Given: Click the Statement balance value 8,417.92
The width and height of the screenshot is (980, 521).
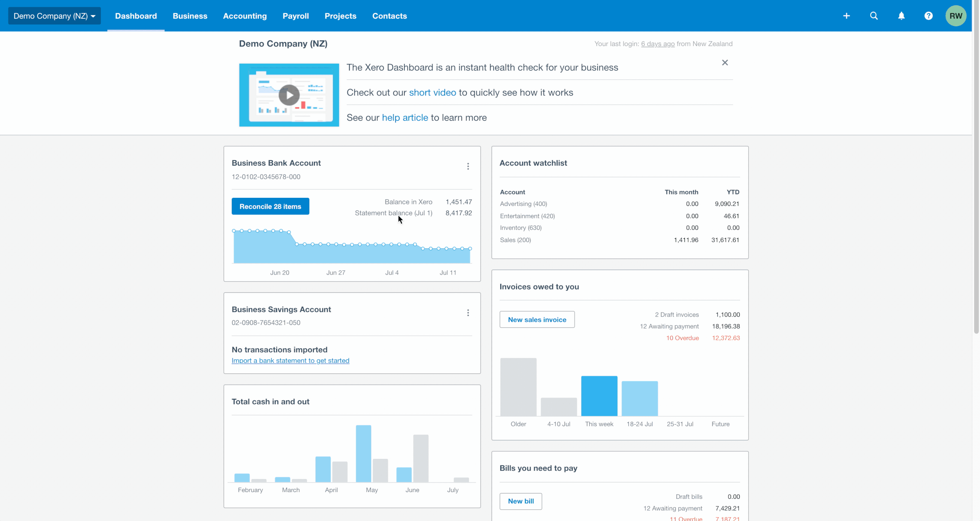Looking at the screenshot, I should coord(459,213).
